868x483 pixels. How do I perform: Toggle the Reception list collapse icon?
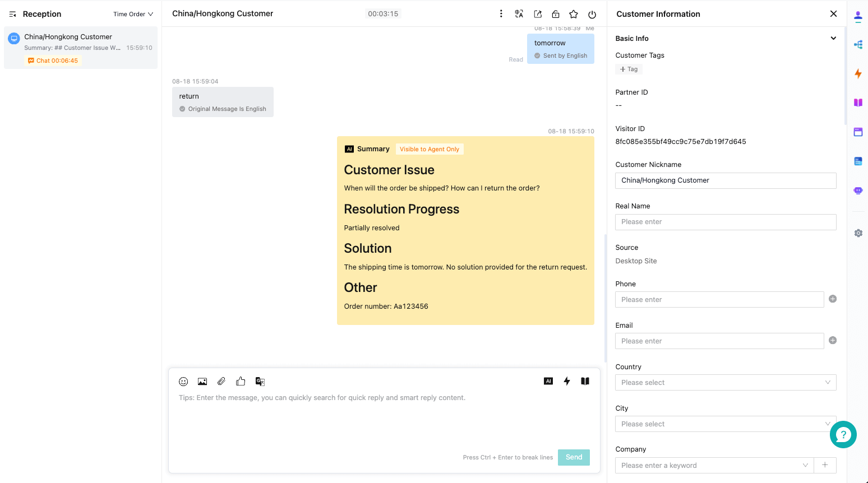click(x=12, y=14)
